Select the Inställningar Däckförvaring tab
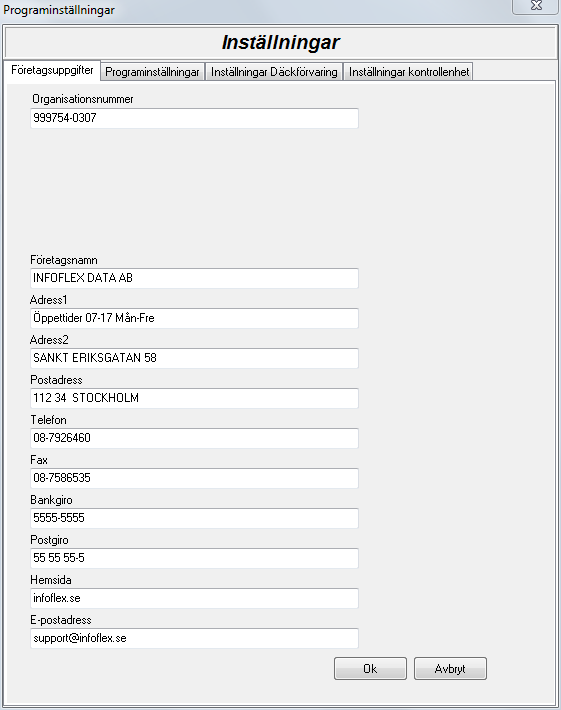561x710 pixels. 274,72
